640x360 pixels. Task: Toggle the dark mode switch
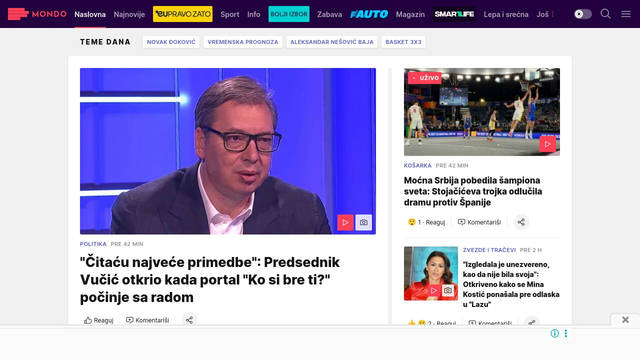click(x=582, y=14)
